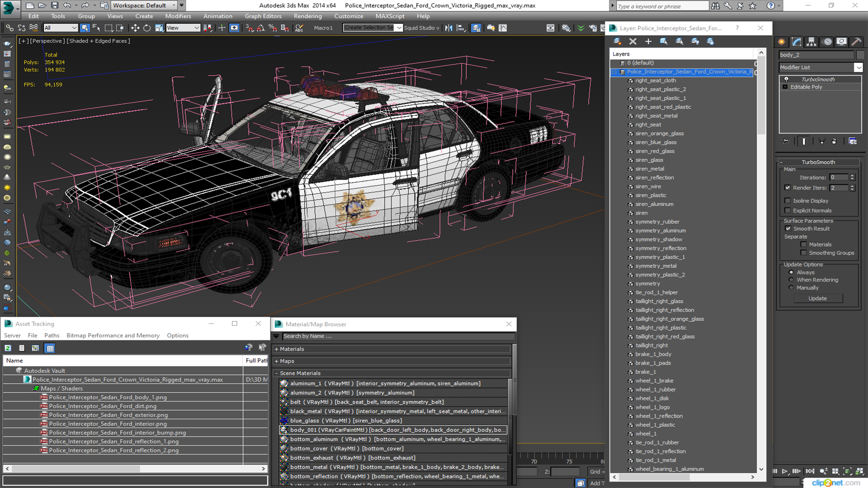The image size is (868, 488).
Task: Open the Display command panel tab
Action: point(842,42)
